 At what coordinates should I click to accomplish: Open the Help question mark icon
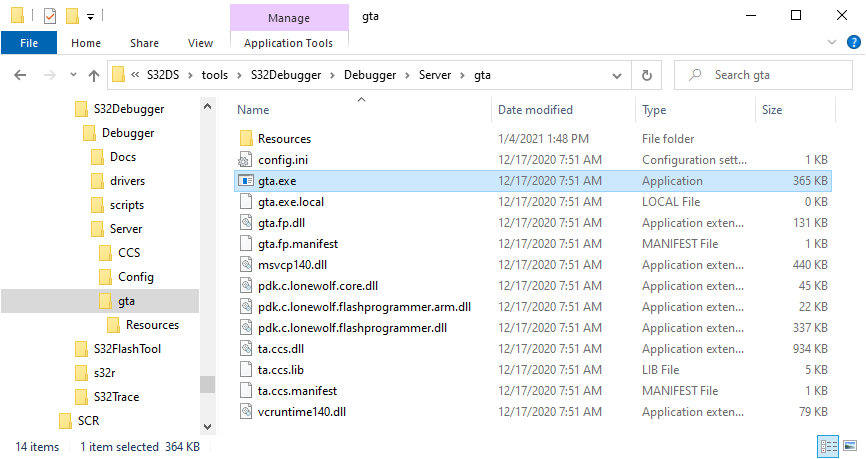[853, 43]
